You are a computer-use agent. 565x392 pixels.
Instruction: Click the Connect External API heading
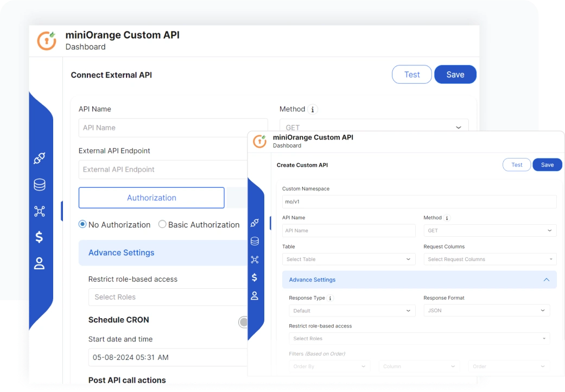pyautogui.click(x=111, y=75)
